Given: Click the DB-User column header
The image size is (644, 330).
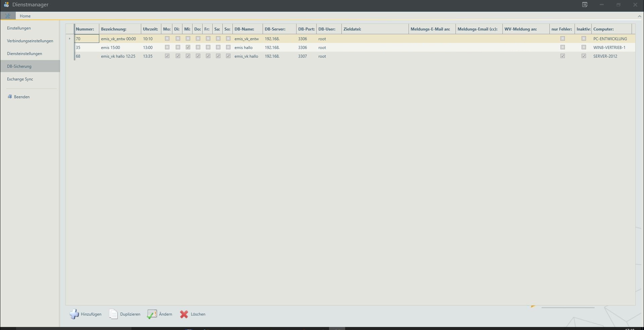Looking at the screenshot, I should click(329, 29).
